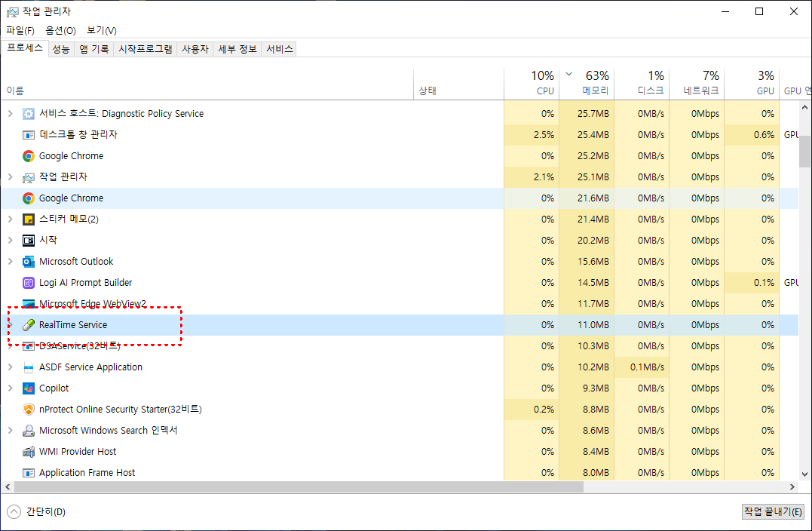Click the Copilot icon

tap(29, 388)
